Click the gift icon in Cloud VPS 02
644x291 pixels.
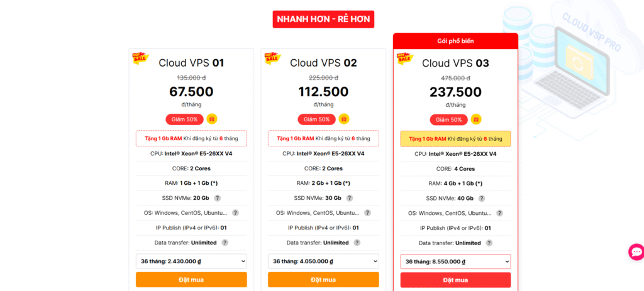click(344, 119)
